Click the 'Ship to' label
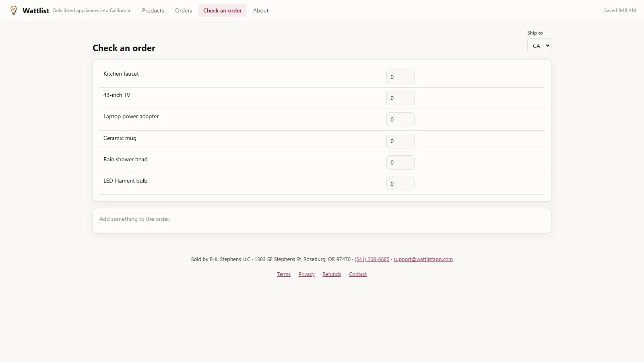 (535, 33)
